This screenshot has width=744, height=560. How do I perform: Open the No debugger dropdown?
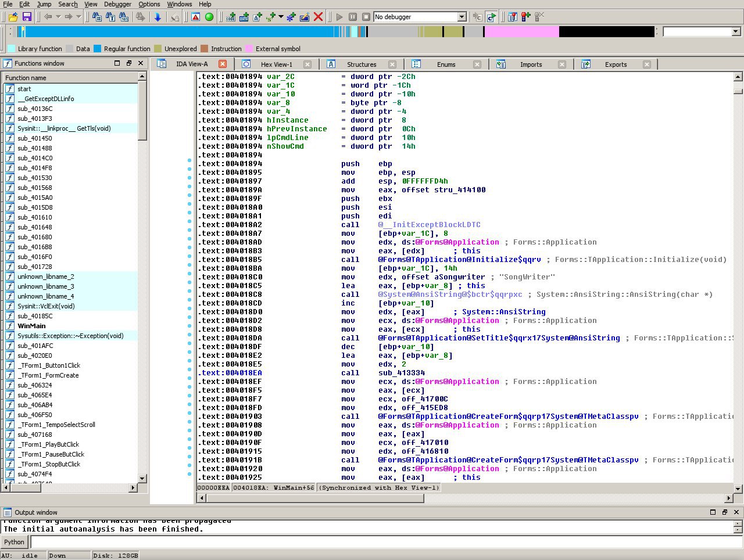(462, 17)
